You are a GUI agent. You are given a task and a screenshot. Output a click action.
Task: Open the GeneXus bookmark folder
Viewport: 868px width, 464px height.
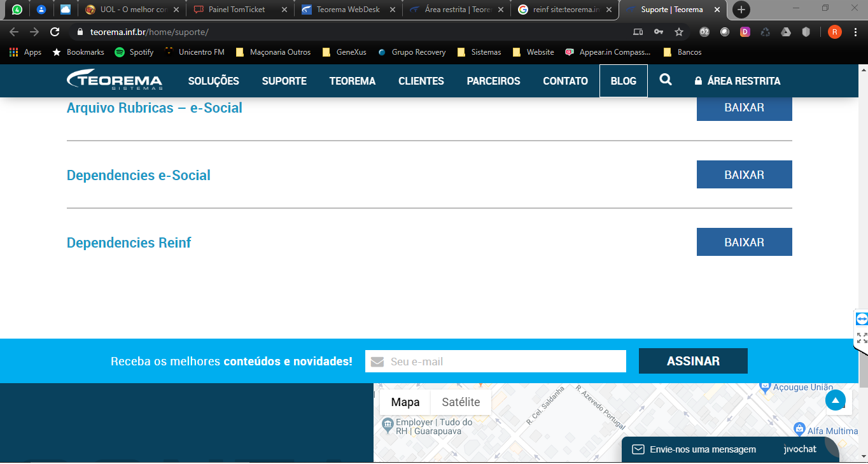coord(344,52)
